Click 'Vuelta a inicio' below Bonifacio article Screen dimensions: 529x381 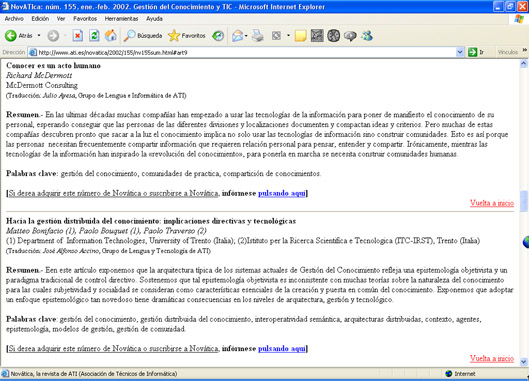pyautogui.click(x=492, y=358)
